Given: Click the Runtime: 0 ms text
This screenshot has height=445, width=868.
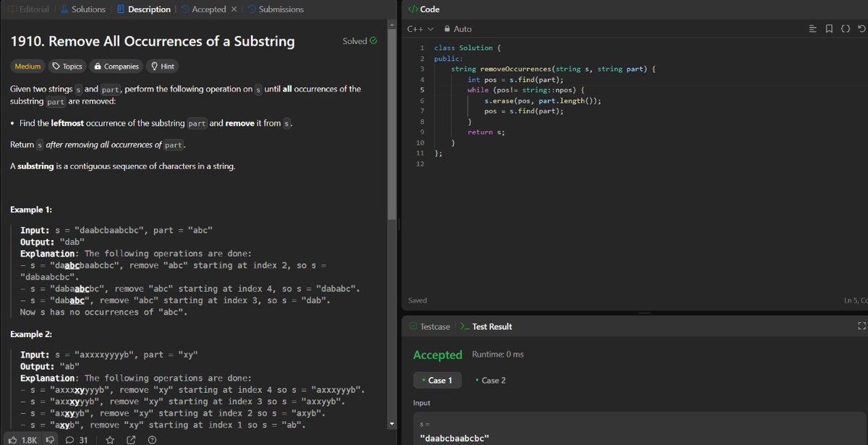Looking at the screenshot, I should pyautogui.click(x=498, y=355).
